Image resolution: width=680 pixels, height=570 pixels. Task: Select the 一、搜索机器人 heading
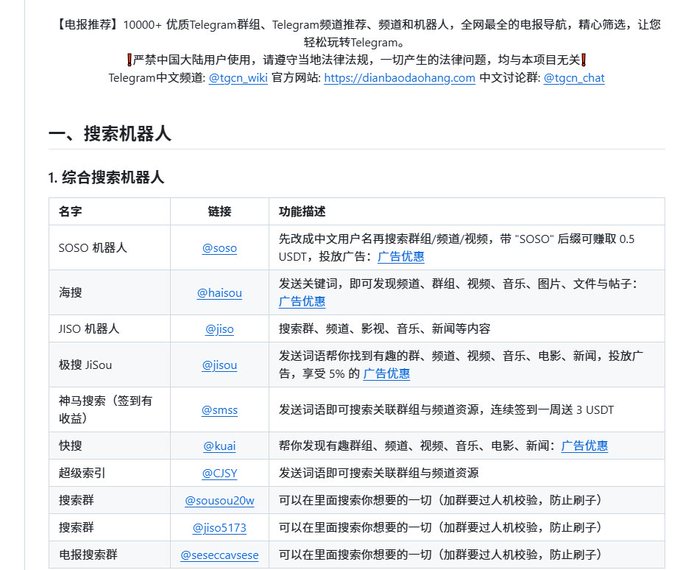[x=110, y=134]
